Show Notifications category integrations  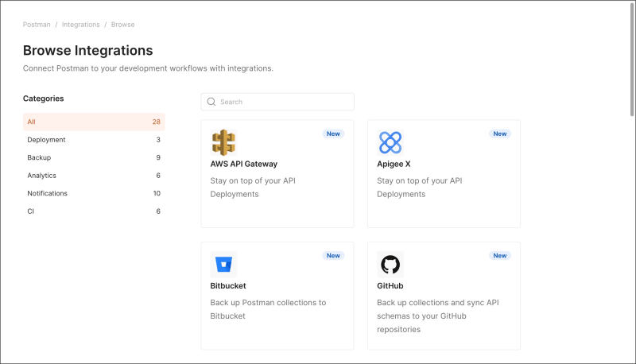pos(94,193)
